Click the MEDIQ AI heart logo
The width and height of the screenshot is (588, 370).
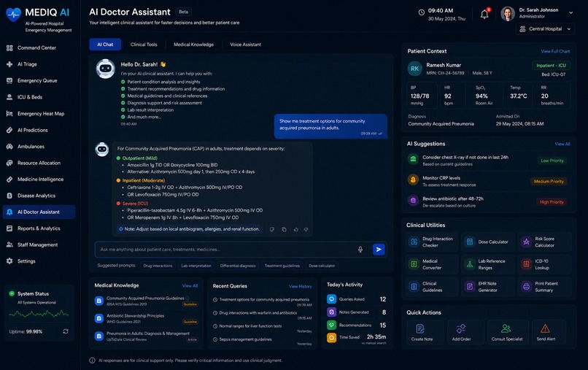[14, 15]
